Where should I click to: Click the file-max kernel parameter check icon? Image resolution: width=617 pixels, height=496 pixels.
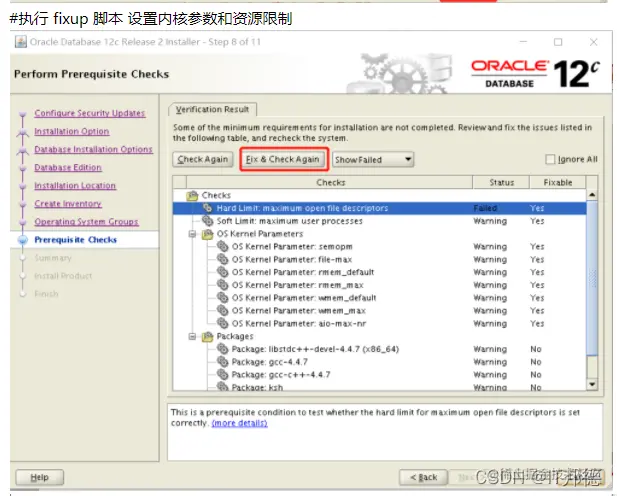(x=223, y=259)
